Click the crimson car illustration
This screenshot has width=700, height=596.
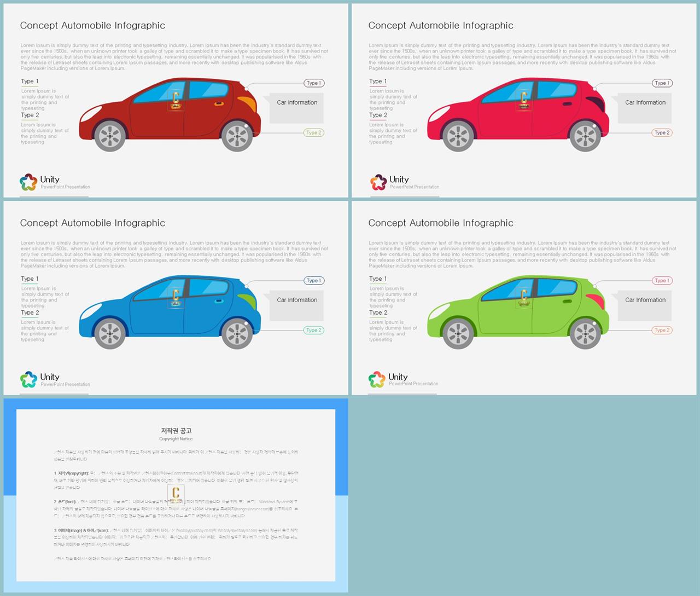(x=518, y=115)
